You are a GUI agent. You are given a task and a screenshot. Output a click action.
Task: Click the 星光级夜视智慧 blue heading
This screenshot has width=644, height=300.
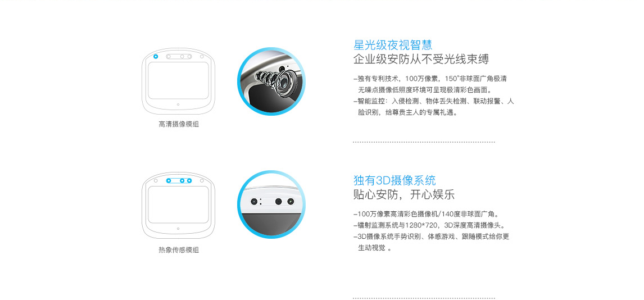393,45
